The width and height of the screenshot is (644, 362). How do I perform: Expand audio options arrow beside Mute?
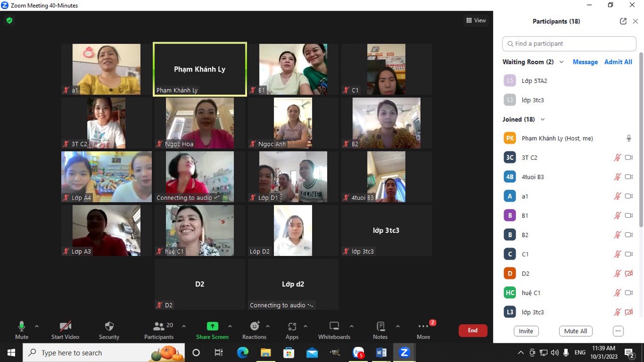(x=37, y=326)
